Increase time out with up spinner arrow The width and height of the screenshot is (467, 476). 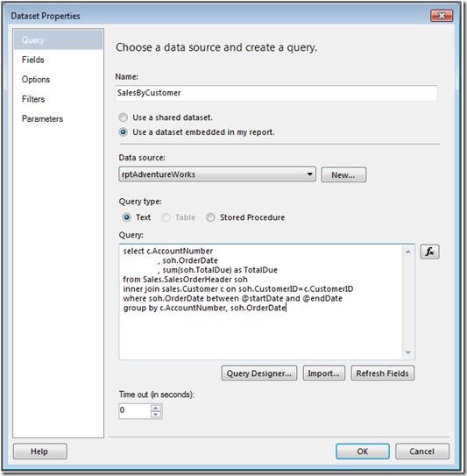[x=156, y=408]
